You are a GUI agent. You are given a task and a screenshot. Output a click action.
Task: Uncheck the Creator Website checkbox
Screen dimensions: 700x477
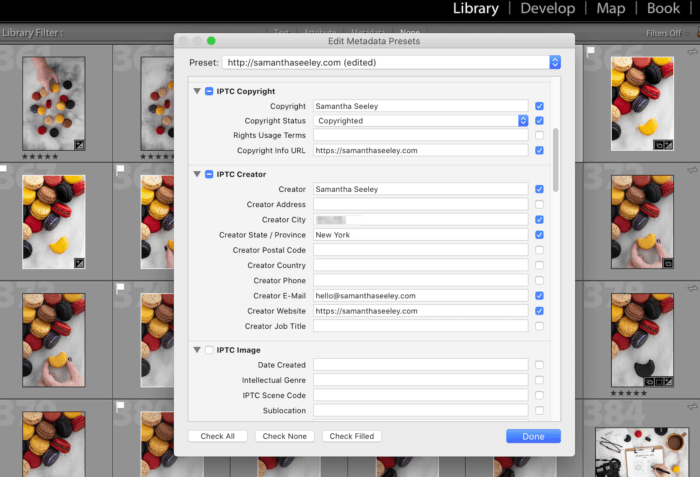point(539,311)
